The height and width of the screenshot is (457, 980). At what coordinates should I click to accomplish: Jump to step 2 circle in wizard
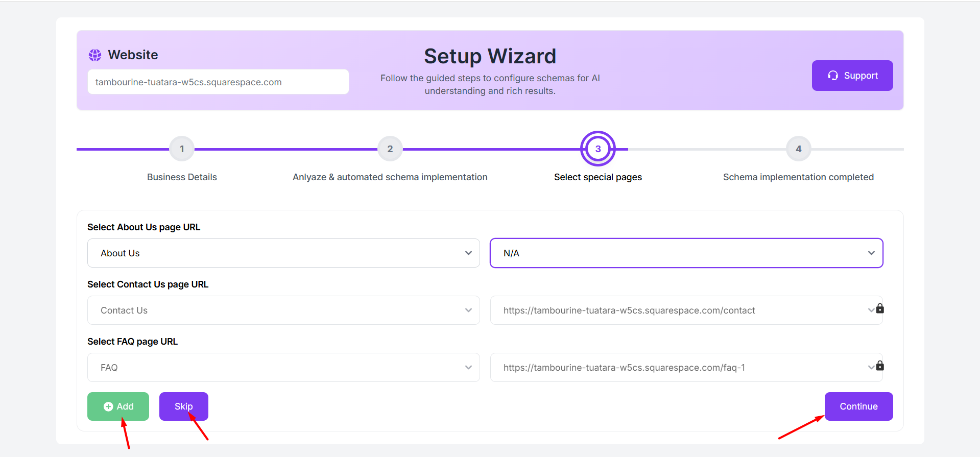click(390, 149)
